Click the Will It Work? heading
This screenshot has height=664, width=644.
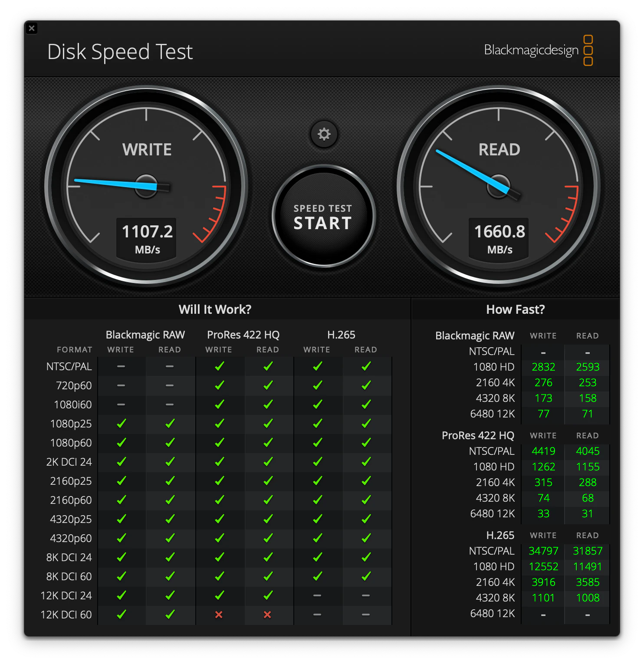[215, 309]
